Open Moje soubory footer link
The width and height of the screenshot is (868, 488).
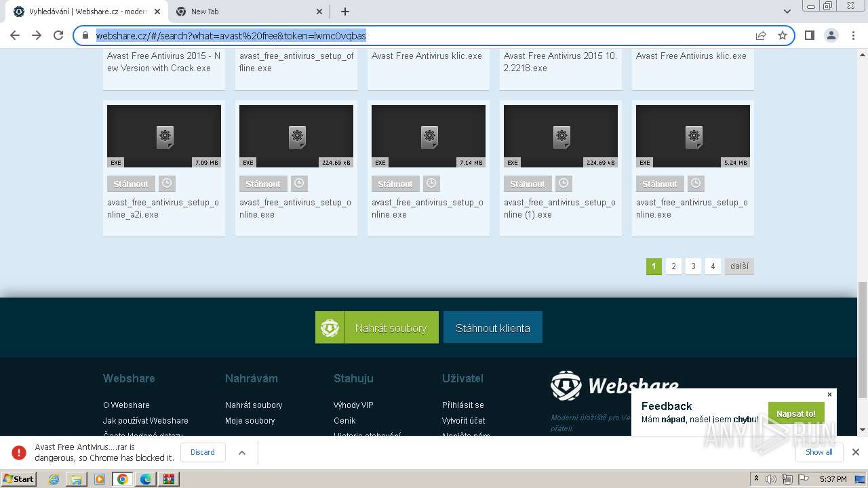click(250, 420)
